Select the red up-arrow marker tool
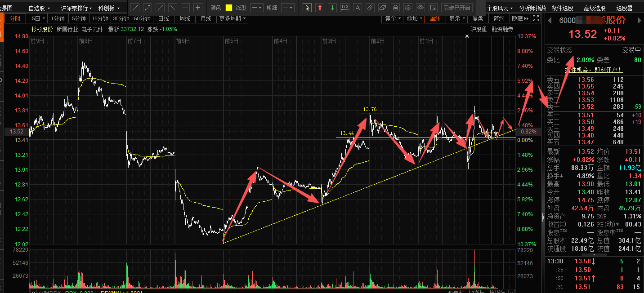The height and width of the screenshot is (293, 644). 319,8
